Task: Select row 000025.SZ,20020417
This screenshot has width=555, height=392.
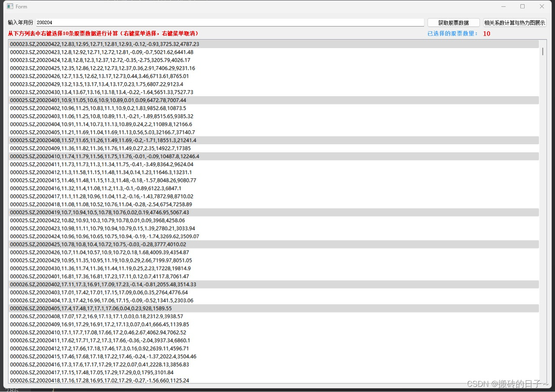Action: [274, 196]
